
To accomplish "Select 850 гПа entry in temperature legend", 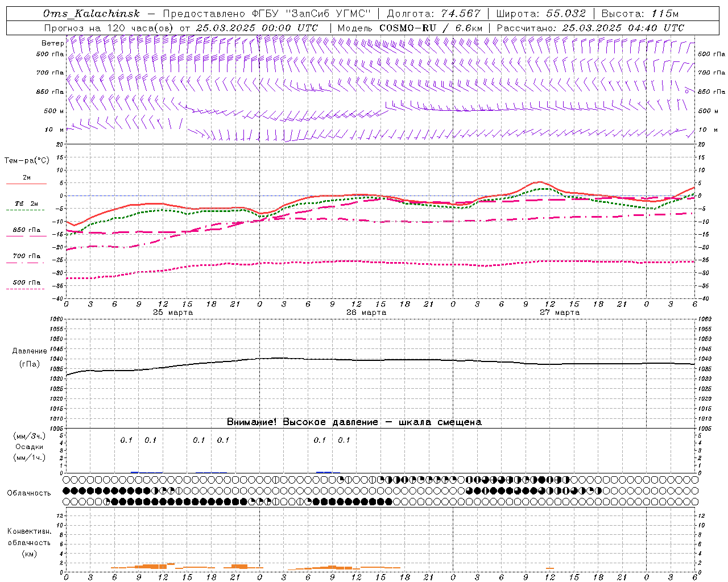I will (26, 230).
